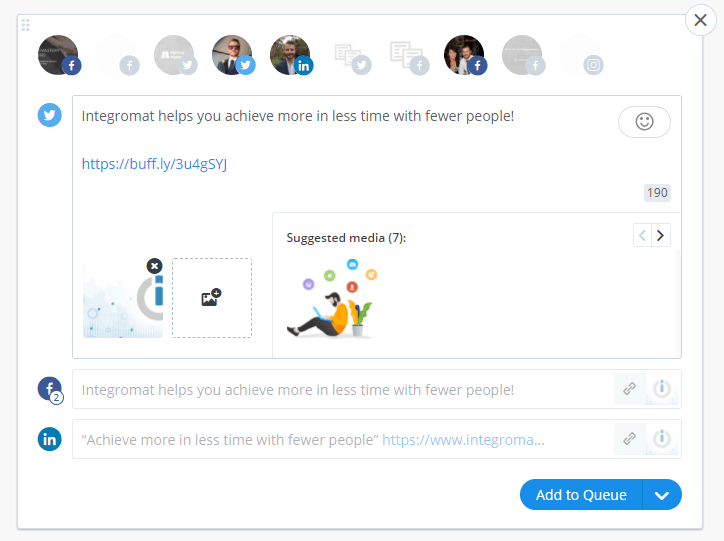The width and height of the screenshot is (724, 541).
Task: Toggle the first Facebook profile avatar
Action: coord(58,56)
